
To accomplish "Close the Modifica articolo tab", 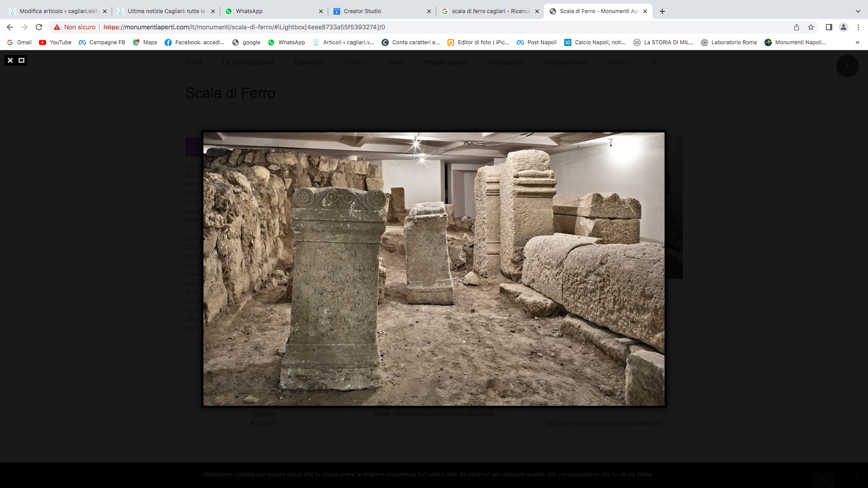I will (105, 11).
